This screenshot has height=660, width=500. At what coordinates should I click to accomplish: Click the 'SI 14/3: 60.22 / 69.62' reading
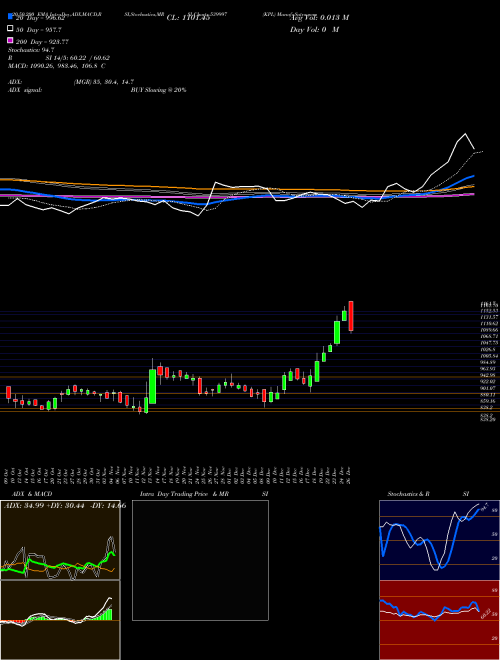click(x=77, y=58)
